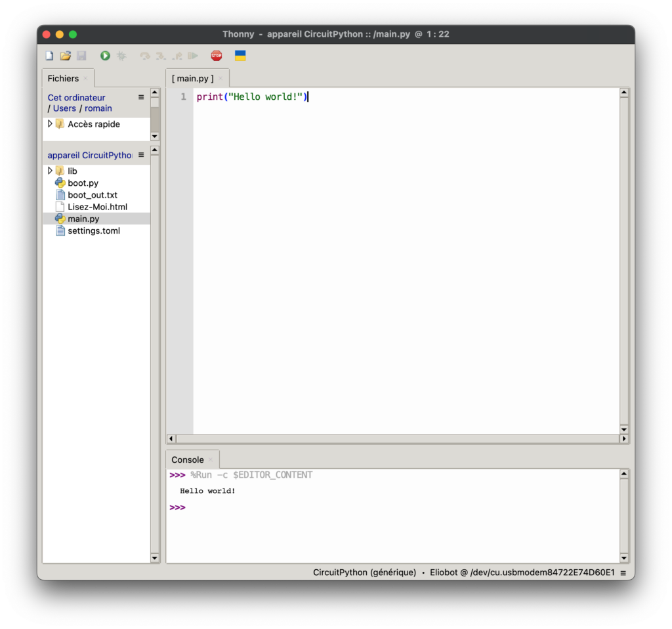672x629 pixels.
Task: Select the Console tab
Action: (187, 459)
